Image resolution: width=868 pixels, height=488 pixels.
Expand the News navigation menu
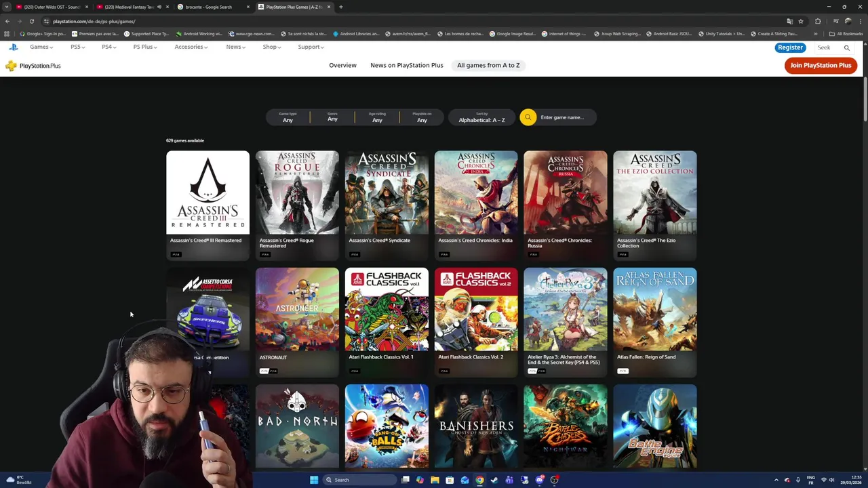tap(235, 47)
